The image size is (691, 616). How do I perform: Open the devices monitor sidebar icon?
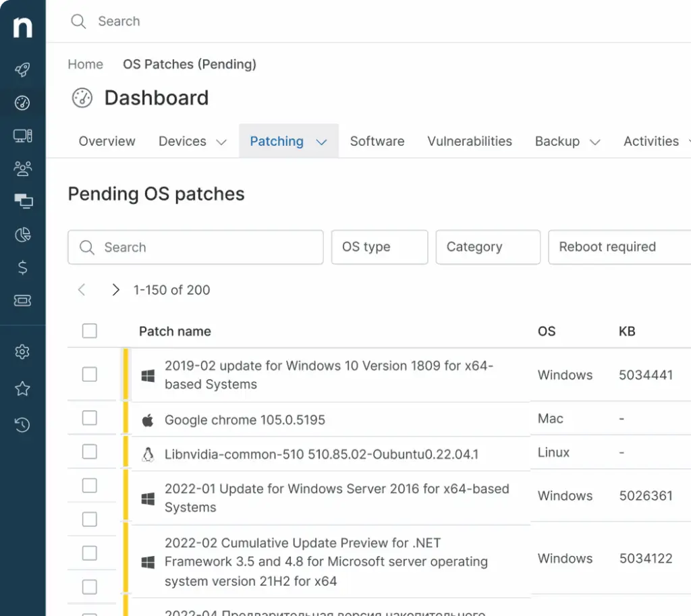pyautogui.click(x=22, y=136)
